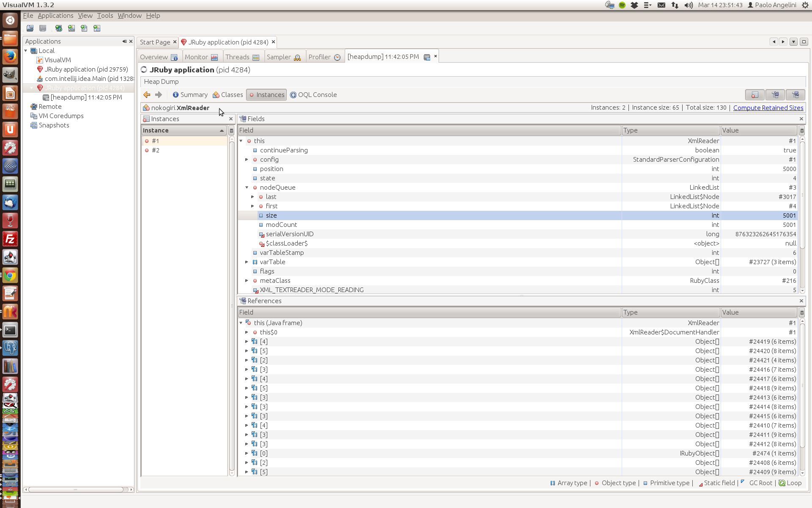Open Fields table column selector icon
This screenshot has width=812, height=508.
tap(801, 130)
